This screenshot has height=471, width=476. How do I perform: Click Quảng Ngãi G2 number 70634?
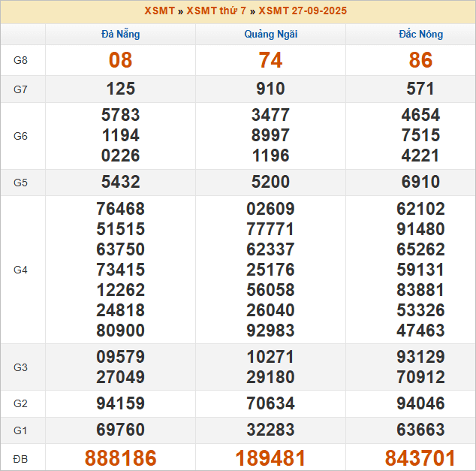[270, 404]
